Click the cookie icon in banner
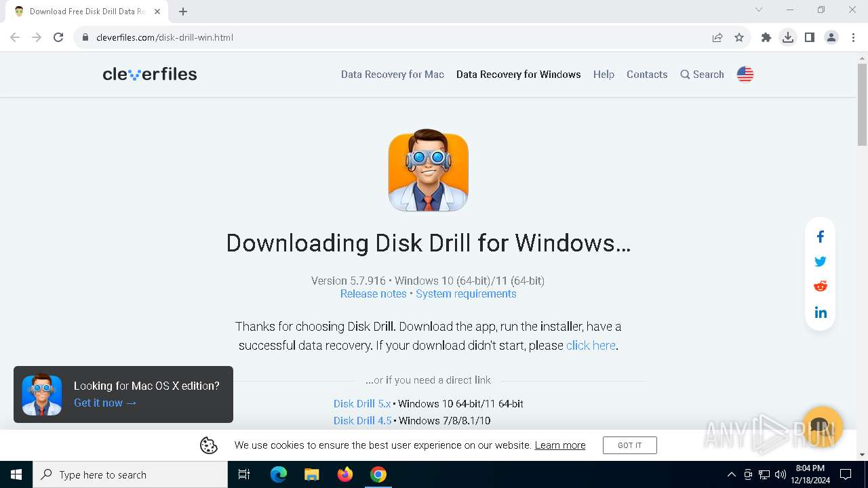This screenshot has width=868, height=488. tap(209, 445)
